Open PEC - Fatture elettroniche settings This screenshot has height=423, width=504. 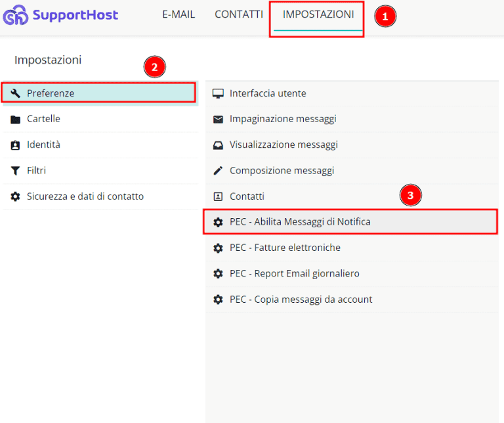pyautogui.click(x=285, y=248)
